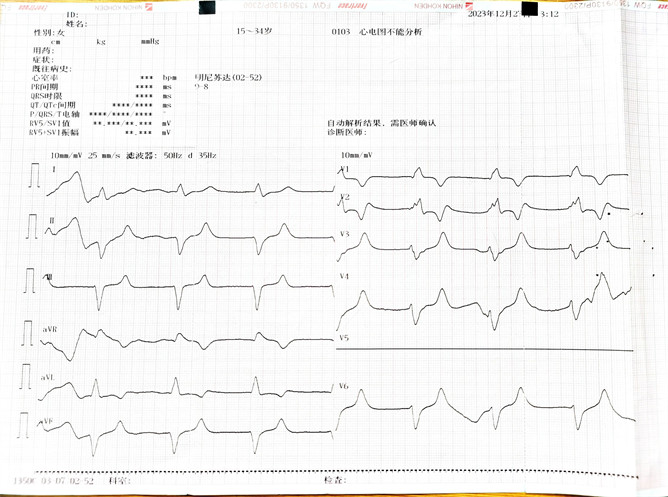668x497 pixels.
Task: Click the lead "II" label
Action: (x=52, y=220)
